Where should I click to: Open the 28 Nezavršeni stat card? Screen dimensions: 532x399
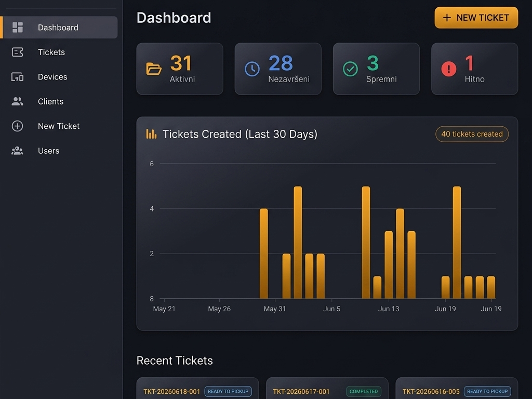coord(278,69)
